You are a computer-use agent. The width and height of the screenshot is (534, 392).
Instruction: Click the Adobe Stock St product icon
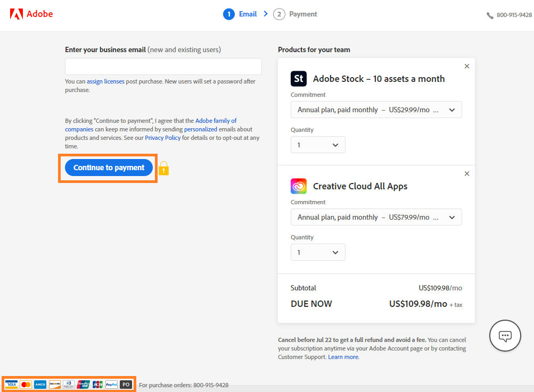(x=298, y=79)
